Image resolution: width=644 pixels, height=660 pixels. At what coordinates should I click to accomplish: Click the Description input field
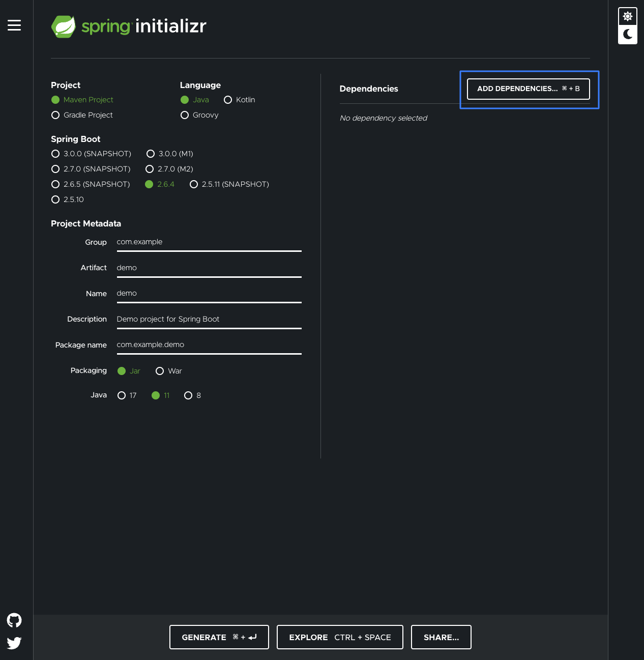(x=209, y=320)
